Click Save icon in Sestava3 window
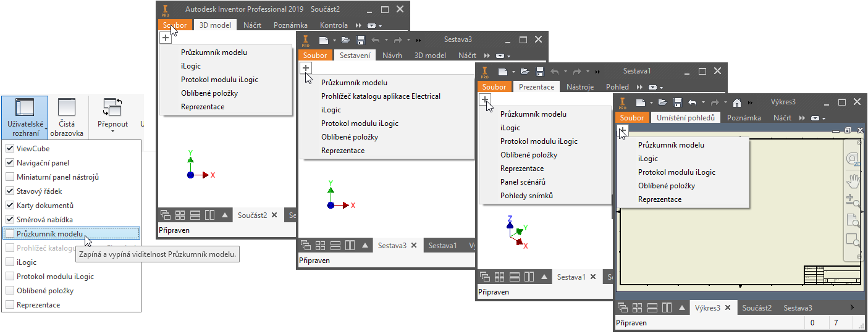This screenshot has height=334, width=868. tap(361, 40)
